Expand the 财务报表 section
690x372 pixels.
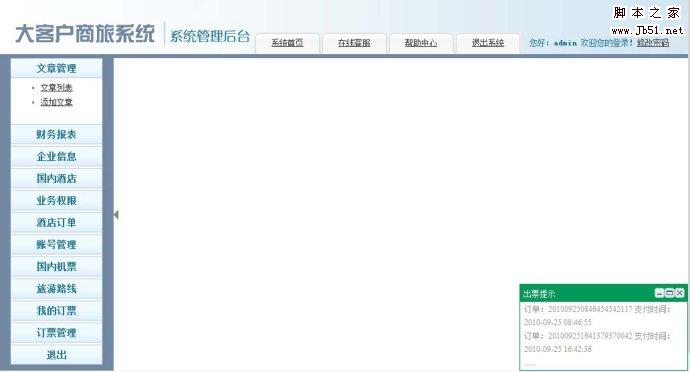click(56, 134)
